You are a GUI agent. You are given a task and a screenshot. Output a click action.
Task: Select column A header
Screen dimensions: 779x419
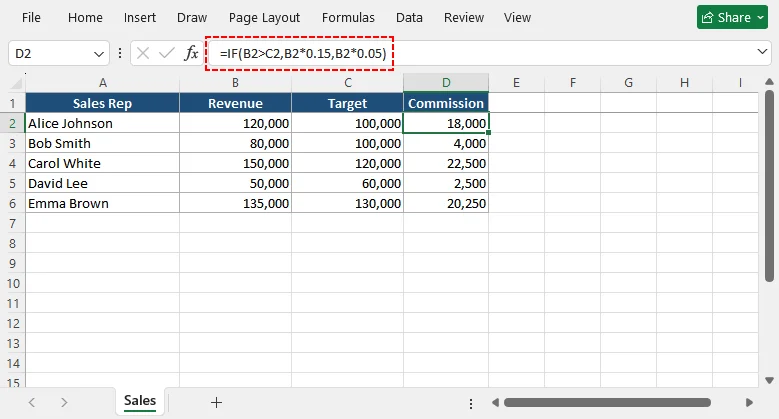[x=102, y=83]
